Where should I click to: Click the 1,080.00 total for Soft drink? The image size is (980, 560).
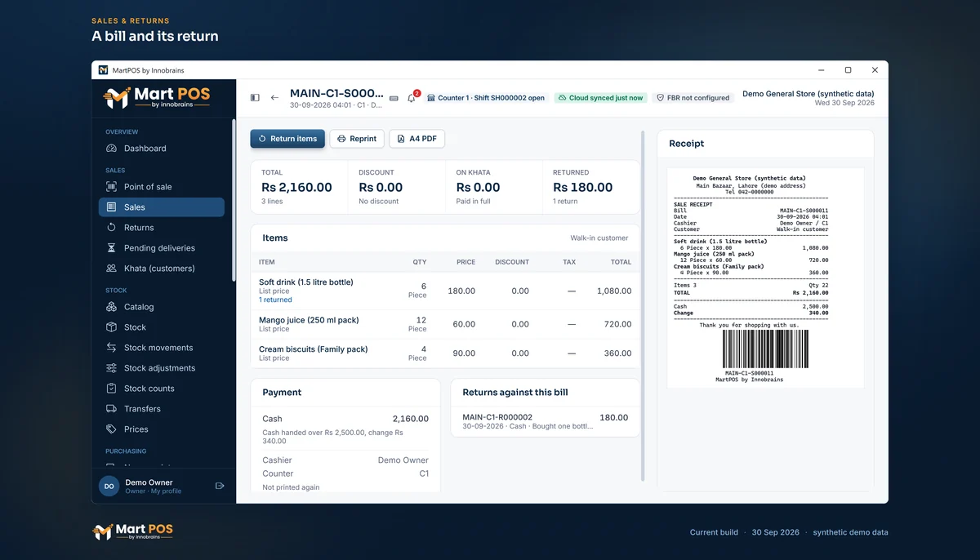coord(612,291)
